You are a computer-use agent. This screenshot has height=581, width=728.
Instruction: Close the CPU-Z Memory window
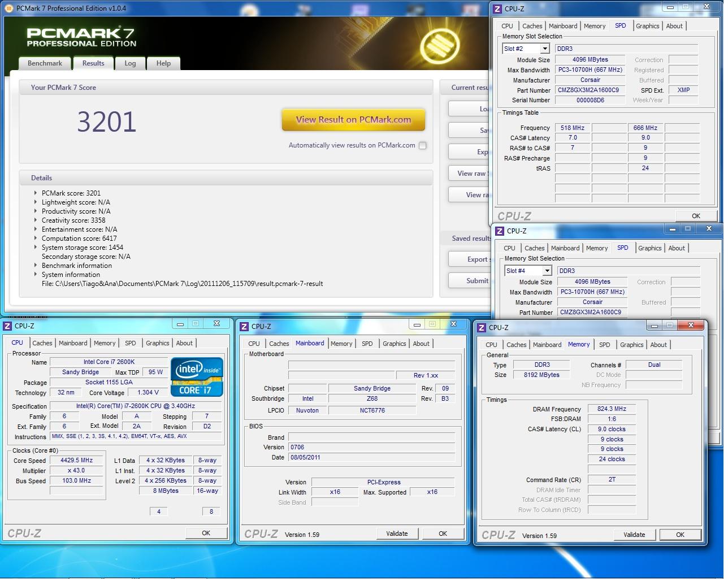691,326
